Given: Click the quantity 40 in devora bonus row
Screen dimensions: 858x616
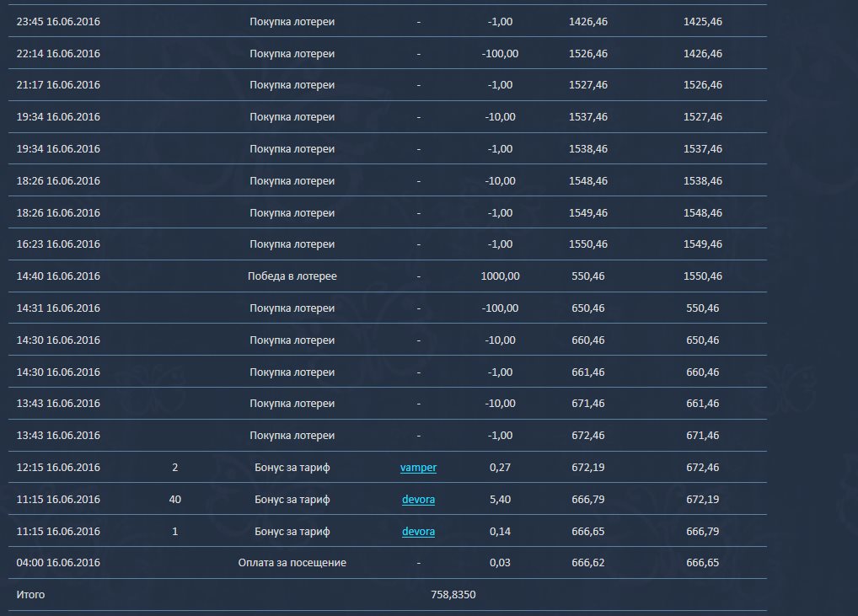Looking at the screenshot, I should 174,500.
